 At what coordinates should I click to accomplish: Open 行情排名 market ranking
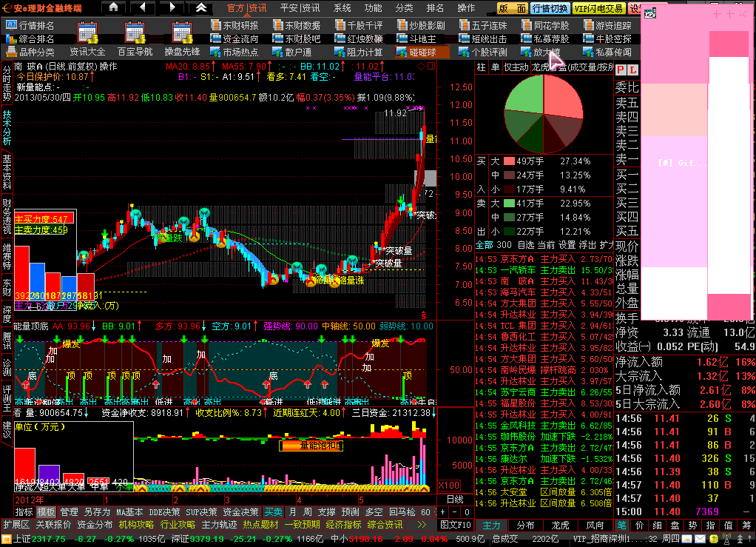[x=30, y=25]
